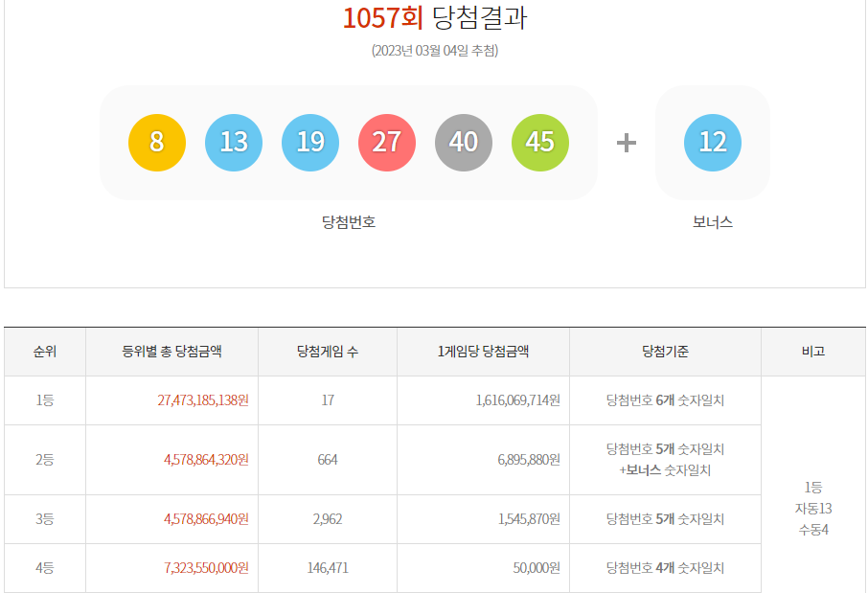Click the plus sign before bonus ball
Viewport: 868px width, 593px height.
pyautogui.click(x=627, y=143)
